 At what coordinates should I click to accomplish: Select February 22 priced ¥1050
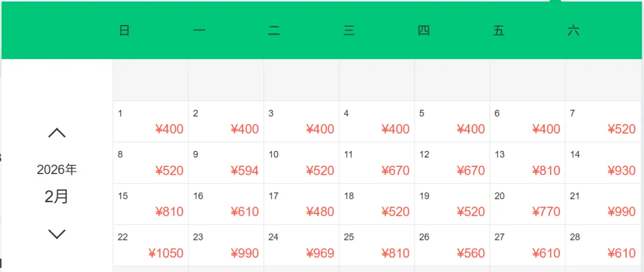[150, 245]
